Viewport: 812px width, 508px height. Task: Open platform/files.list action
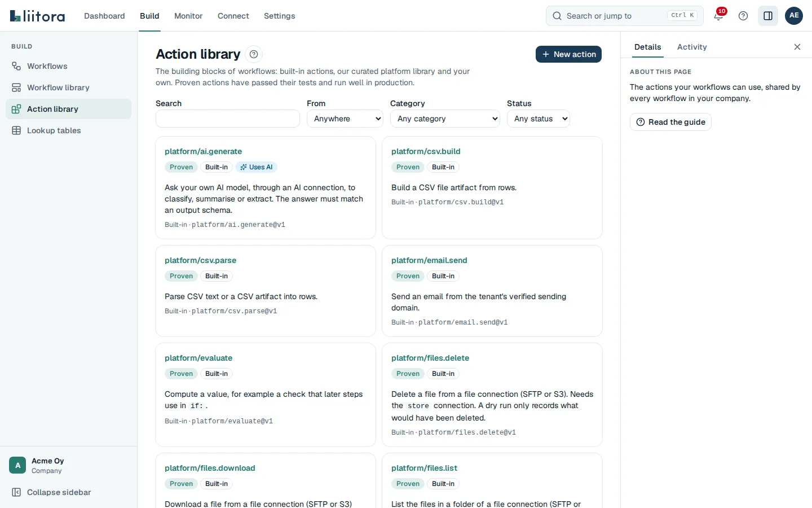424,468
